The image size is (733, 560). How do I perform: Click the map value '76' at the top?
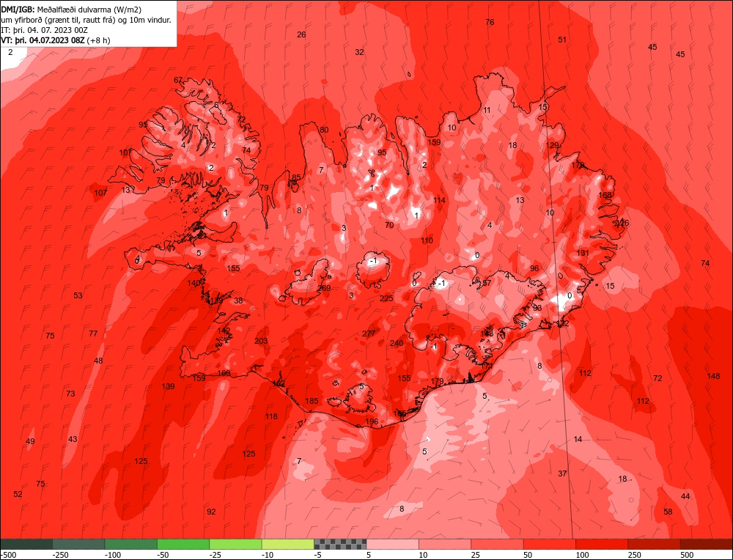point(490,22)
